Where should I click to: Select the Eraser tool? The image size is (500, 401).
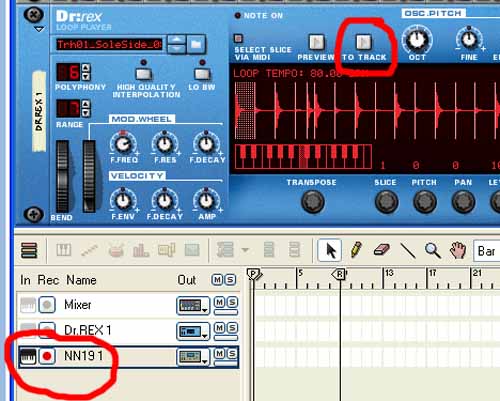(382, 250)
